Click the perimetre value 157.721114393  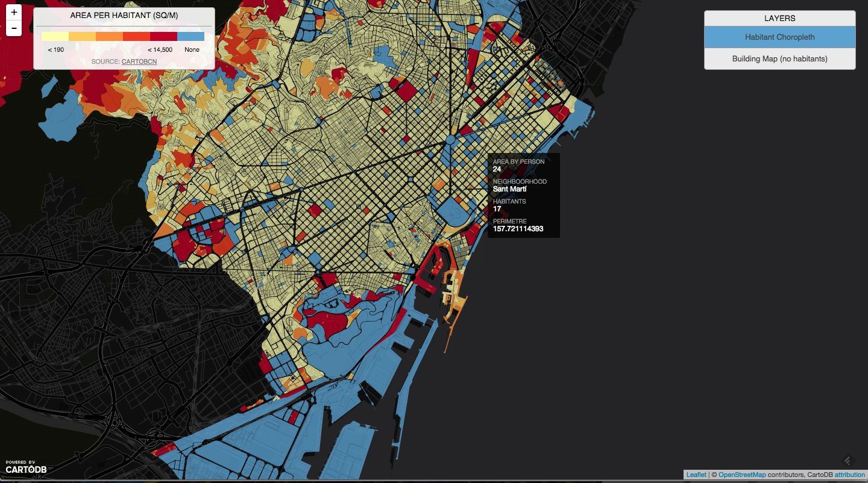pos(518,229)
